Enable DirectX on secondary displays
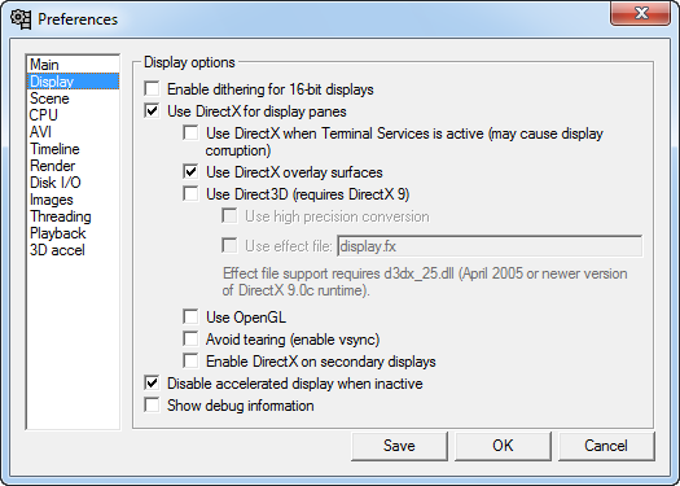The image size is (680, 486). coord(191,361)
